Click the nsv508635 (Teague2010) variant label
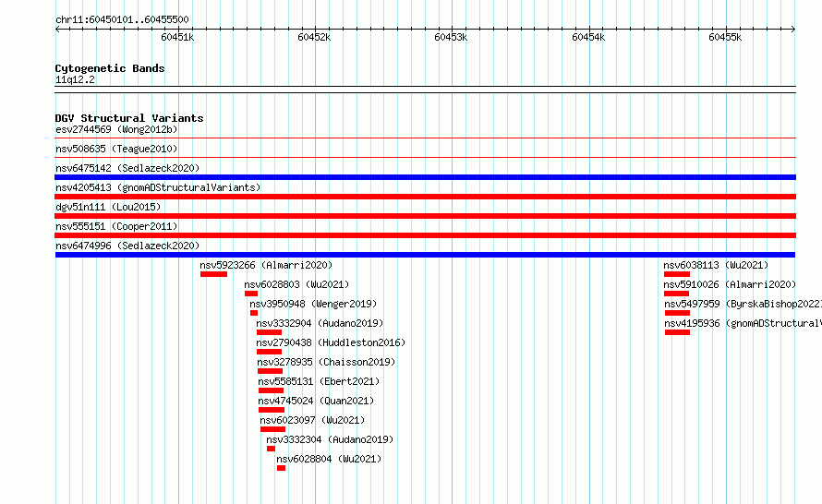The image size is (822, 504). (x=116, y=149)
